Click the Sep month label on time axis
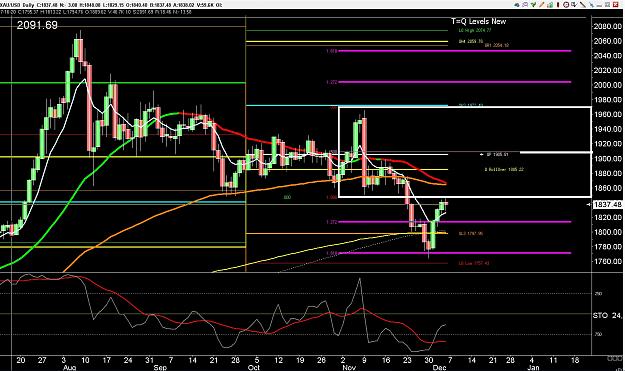The width and height of the screenshot is (625, 371). [160, 367]
